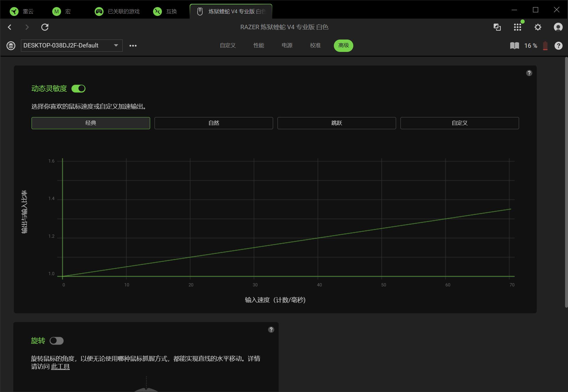The height and width of the screenshot is (392, 568).
Task: Open help for the 动态灵敏度 panel
Action: (529, 73)
